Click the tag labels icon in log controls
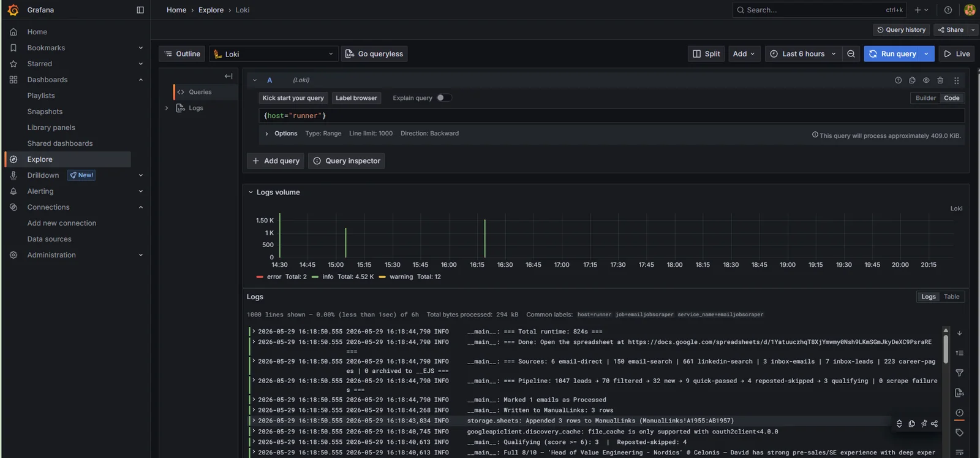 960,433
